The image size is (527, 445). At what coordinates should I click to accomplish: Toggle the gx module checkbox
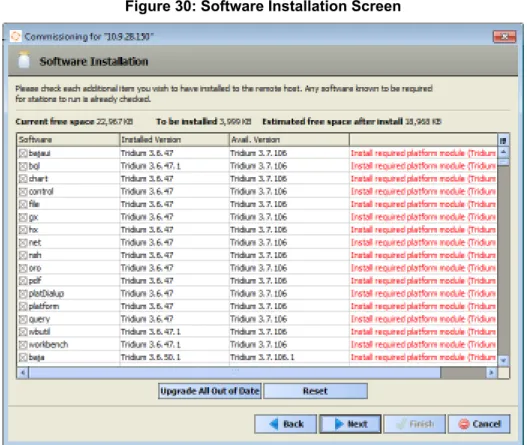tap(23, 217)
